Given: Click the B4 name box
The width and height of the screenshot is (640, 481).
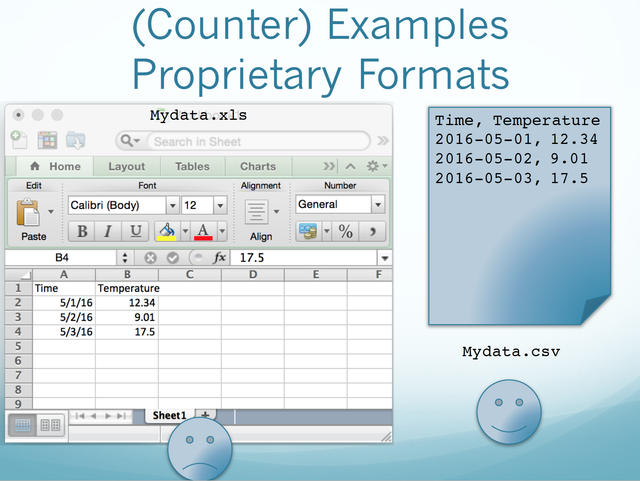Looking at the screenshot, I should (x=61, y=258).
